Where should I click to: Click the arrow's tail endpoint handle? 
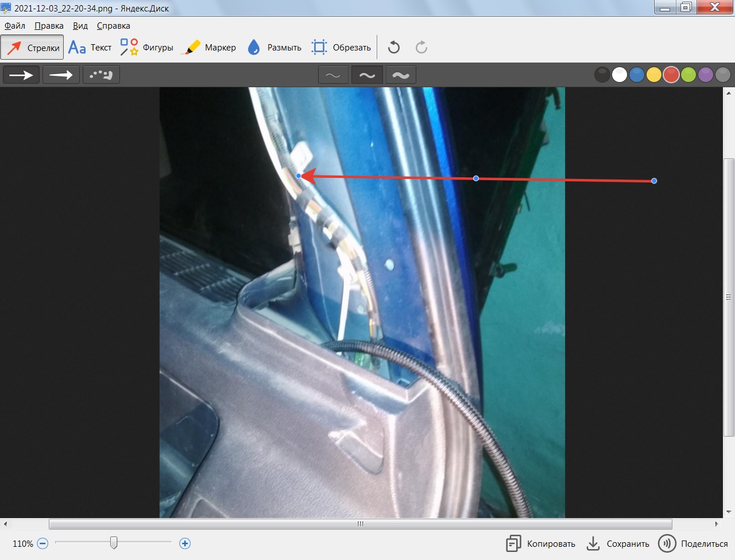click(654, 181)
